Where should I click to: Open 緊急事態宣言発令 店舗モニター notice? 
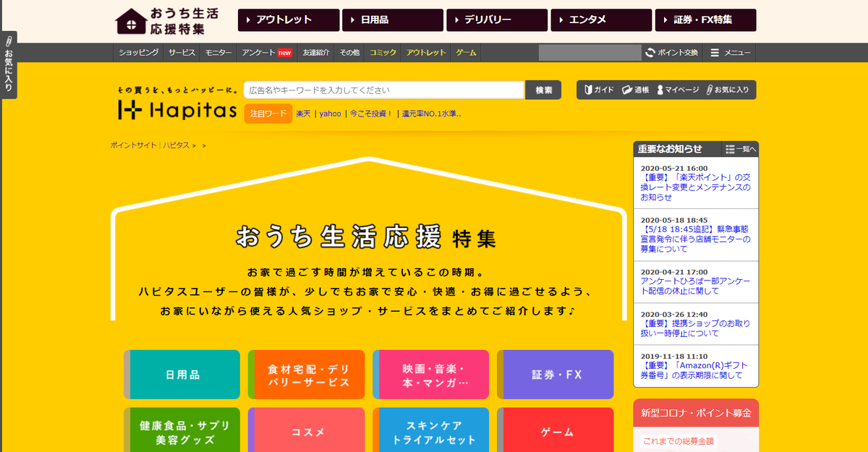pos(695,239)
